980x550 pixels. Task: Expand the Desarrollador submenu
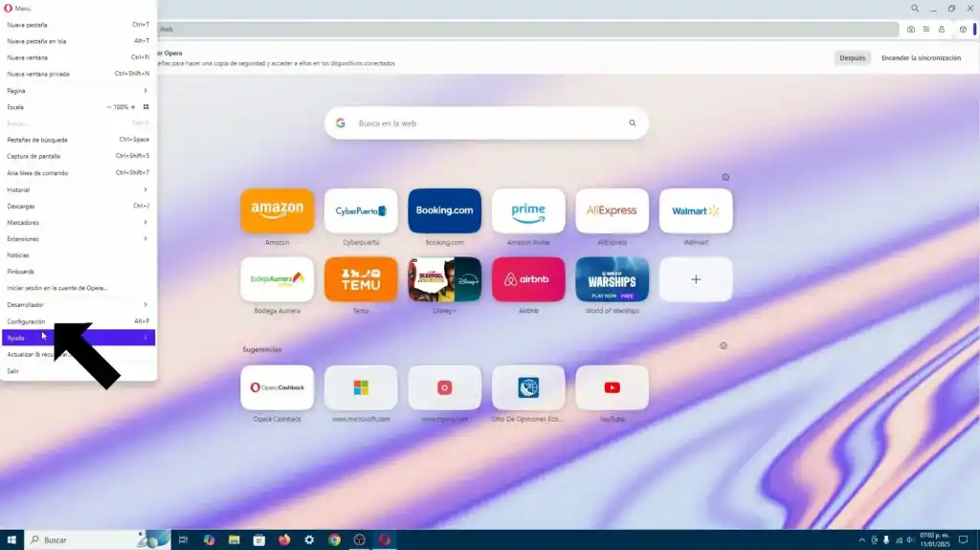pyautogui.click(x=78, y=304)
